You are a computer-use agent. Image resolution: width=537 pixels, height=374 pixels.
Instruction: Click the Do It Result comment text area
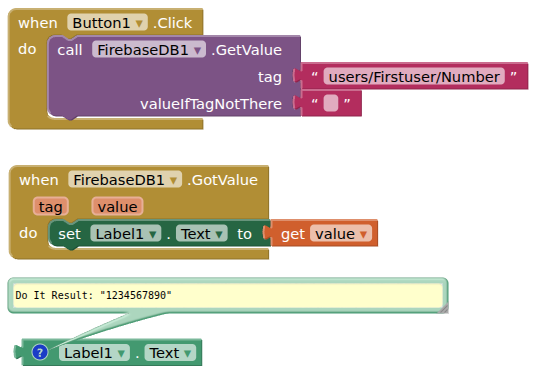[x=228, y=295]
